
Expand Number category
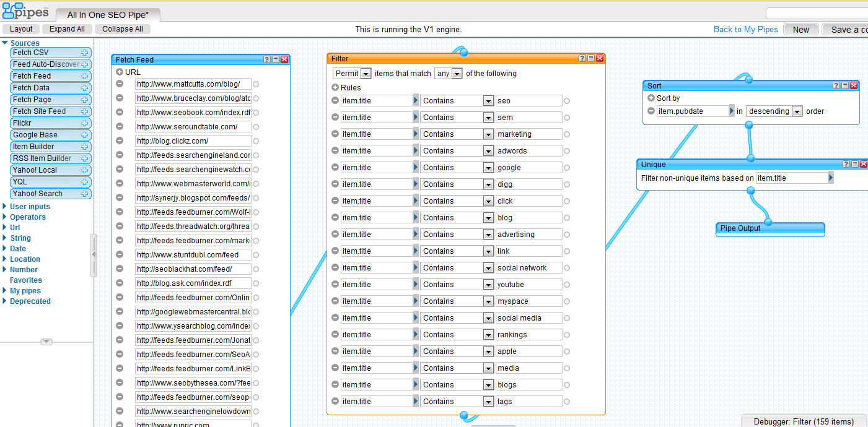5,270
